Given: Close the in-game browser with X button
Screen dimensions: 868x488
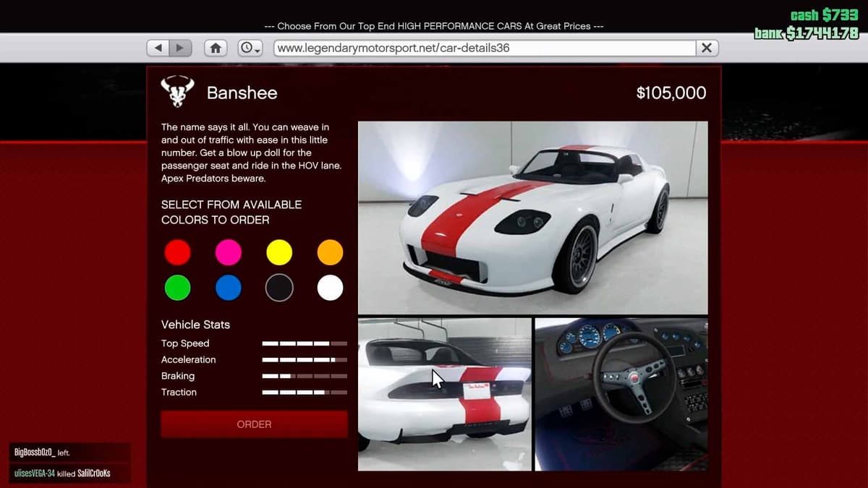Looking at the screenshot, I should point(707,48).
